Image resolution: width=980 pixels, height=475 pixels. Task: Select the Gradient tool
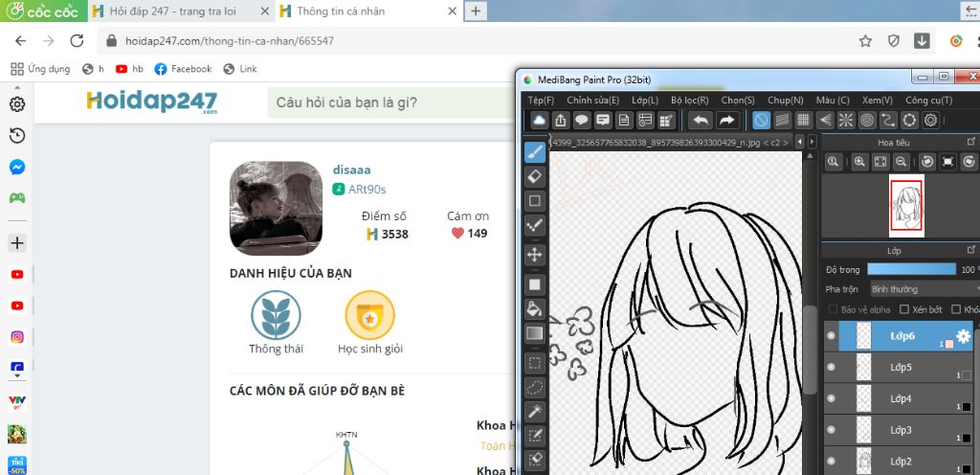tap(534, 333)
